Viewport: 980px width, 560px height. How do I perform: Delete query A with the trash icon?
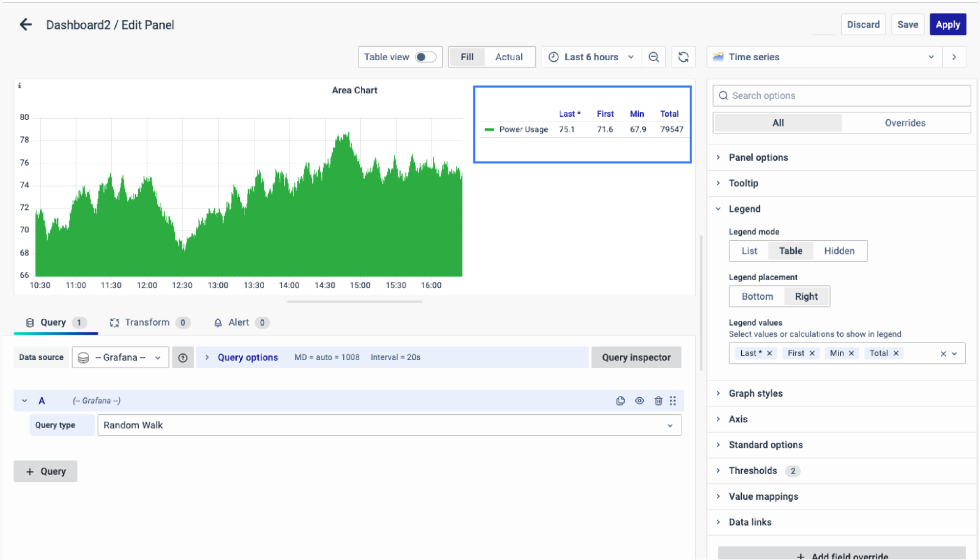click(658, 401)
